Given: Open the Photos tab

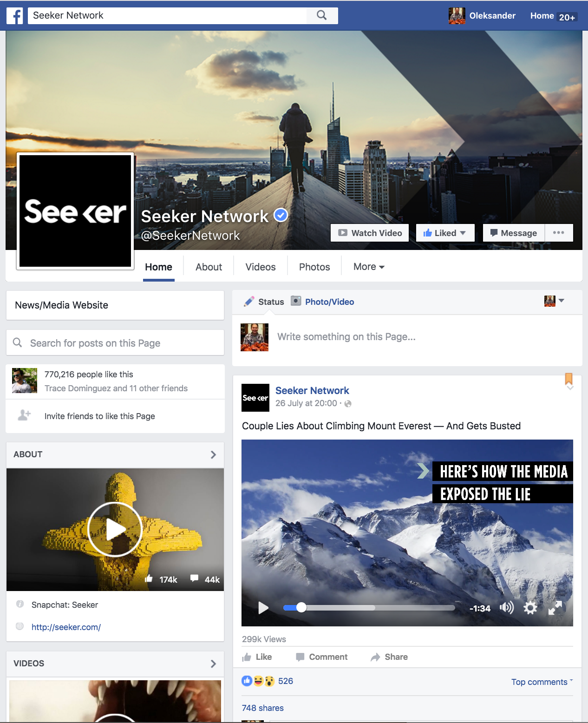Looking at the screenshot, I should click(314, 267).
